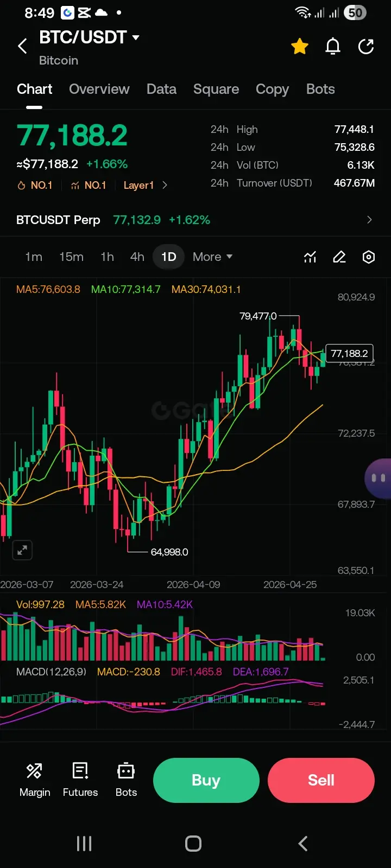391x868 pixels.
Task: Tap the Layer1 category tag
Action: click(x=138, y=185)
